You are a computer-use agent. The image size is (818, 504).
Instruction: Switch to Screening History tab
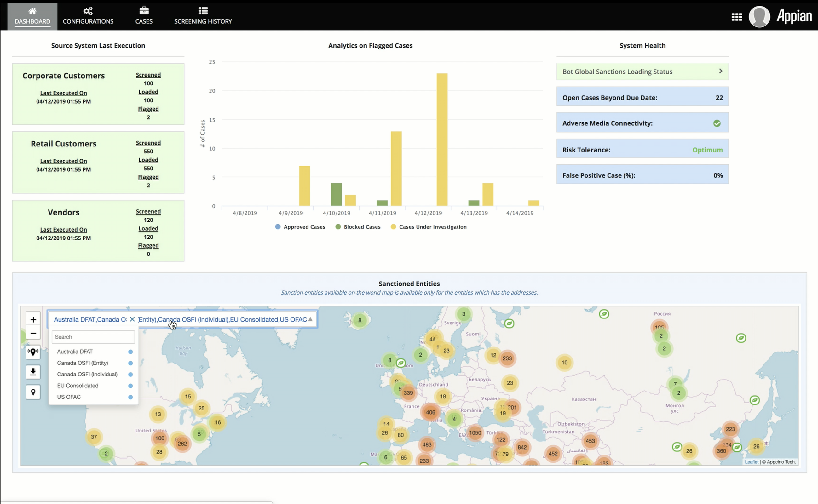203,16
